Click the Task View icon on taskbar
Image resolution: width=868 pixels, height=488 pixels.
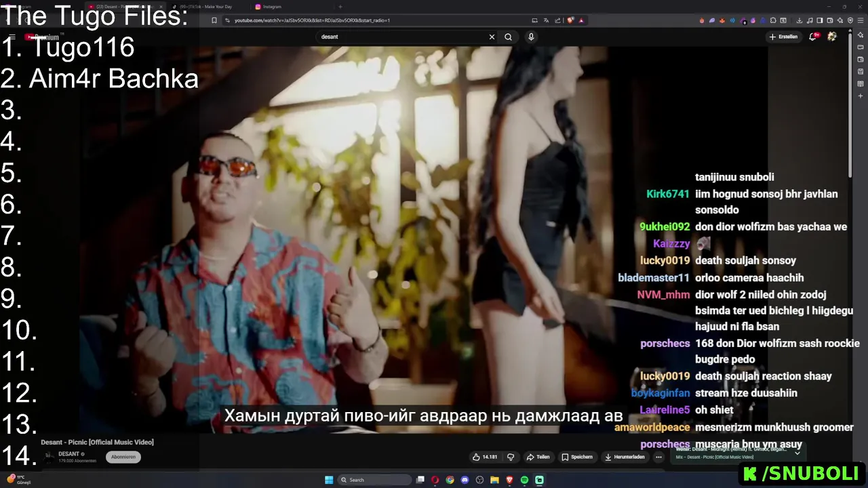tap(420, 480)
